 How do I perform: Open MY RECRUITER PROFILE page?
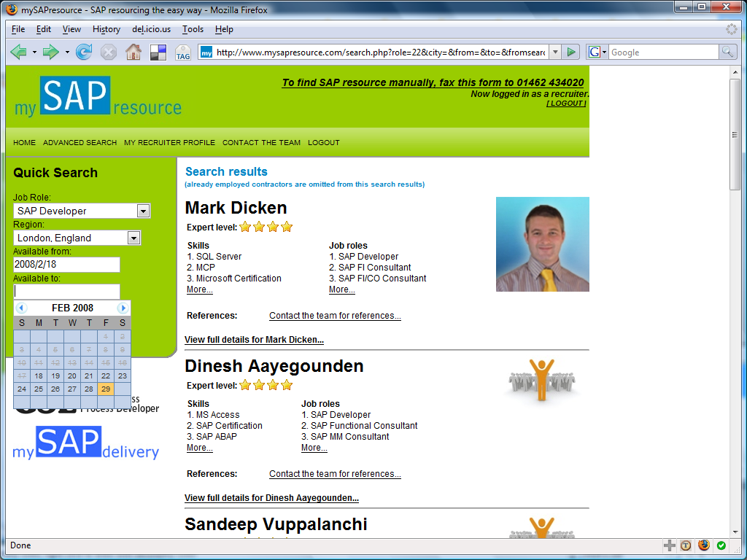click(x=169, y=142)
